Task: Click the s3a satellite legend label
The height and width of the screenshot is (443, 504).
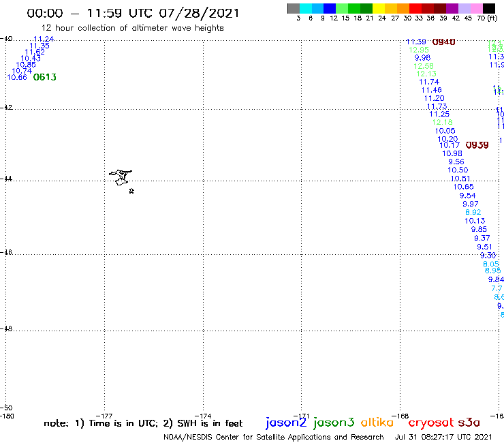Action: (469, 423)
